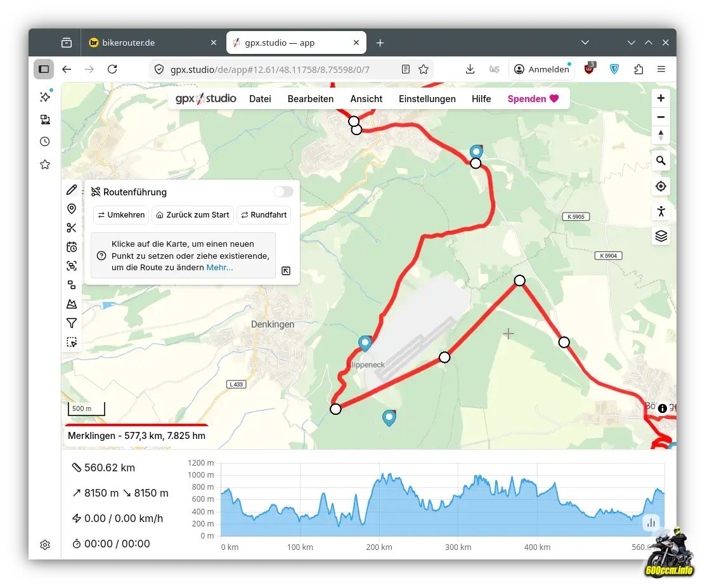Expand the list all tabs chevron
The width and height of the screenshot is (705, 588).
[585, 42]
